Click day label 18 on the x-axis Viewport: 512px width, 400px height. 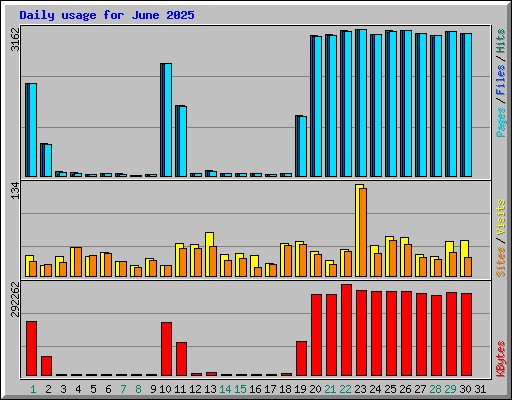click(x=285, y=389)
